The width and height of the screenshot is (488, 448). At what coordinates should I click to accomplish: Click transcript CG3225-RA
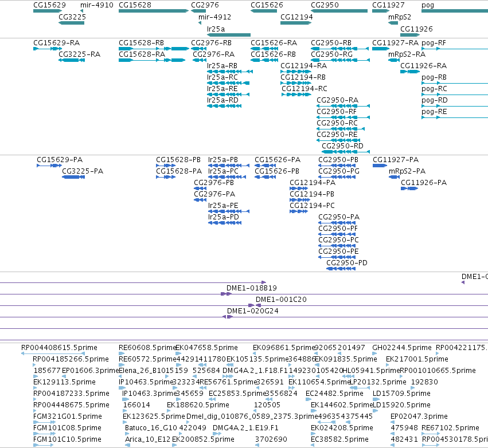click(x=79, y=54)
